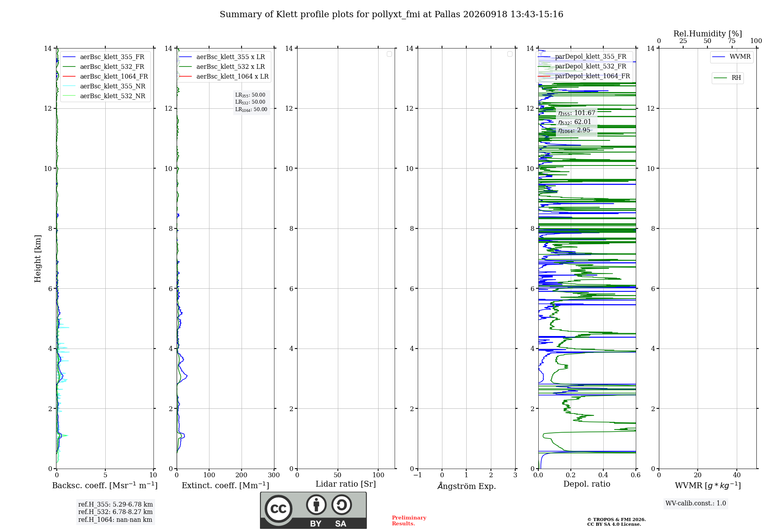Viewport: 783px width, 532px height.
Task: Click the η355: 101.67 annotation
Action: [577, 113]
